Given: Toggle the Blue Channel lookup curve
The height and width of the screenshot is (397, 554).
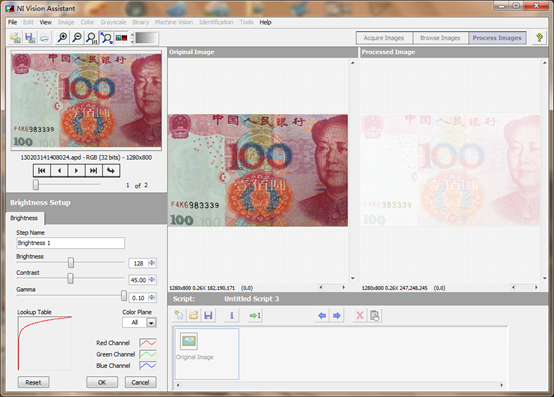Looking at the screenshot, I should 148,365.
